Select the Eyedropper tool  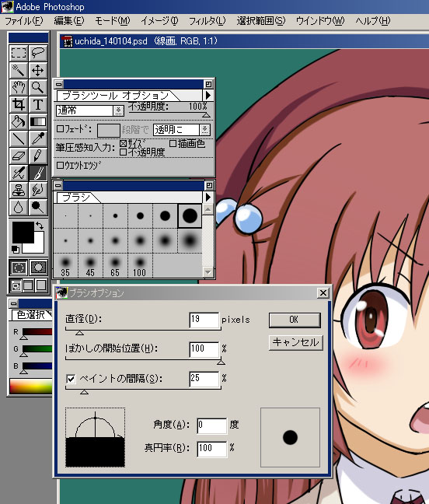[38, 138]
